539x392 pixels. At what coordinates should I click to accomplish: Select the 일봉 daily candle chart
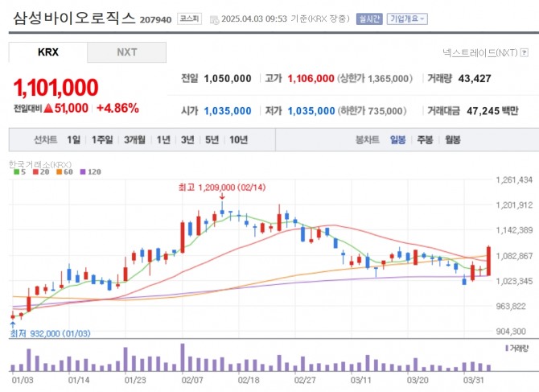coord(397,140)
